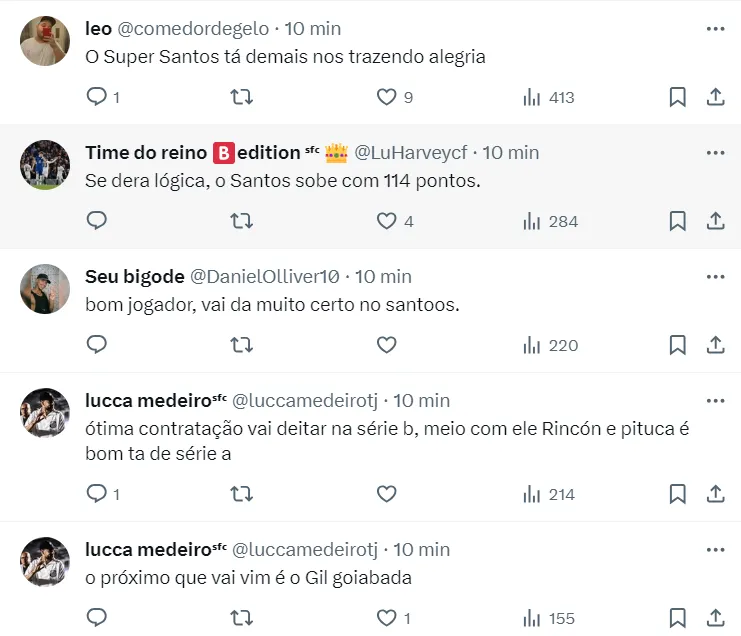Open Time do reino's profile avatar
741x636 pixels.
click(x=45, y=165)
